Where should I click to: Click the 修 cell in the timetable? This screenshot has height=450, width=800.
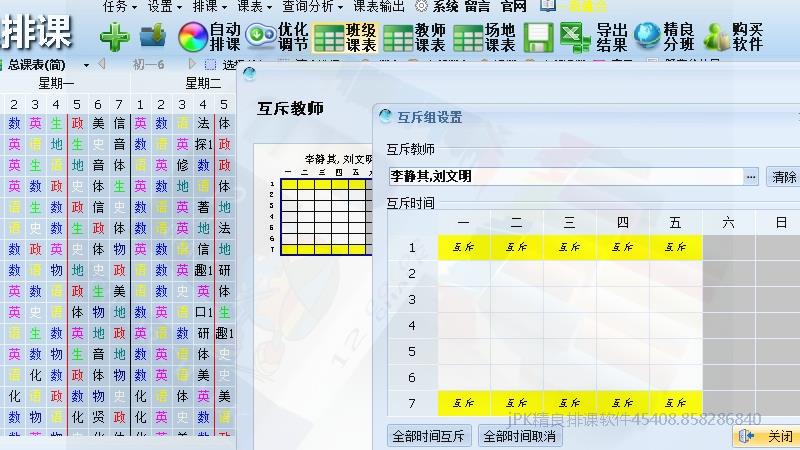coord(182,165)
